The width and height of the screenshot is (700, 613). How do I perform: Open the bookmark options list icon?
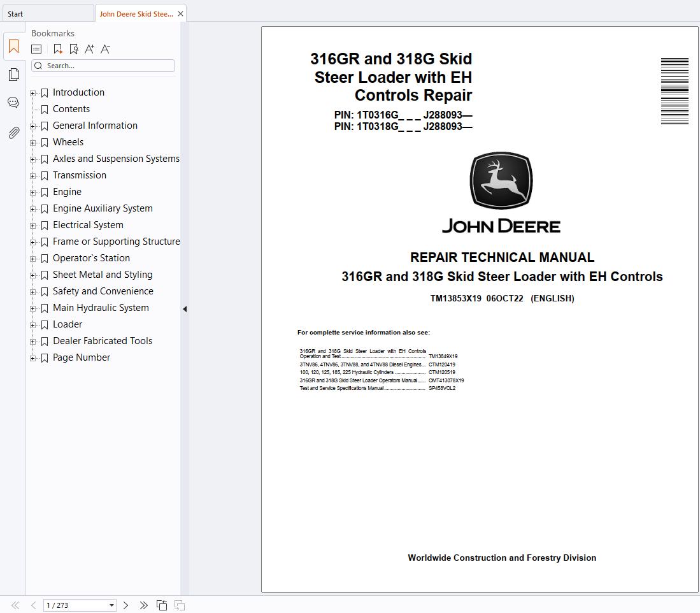point(37,49)
